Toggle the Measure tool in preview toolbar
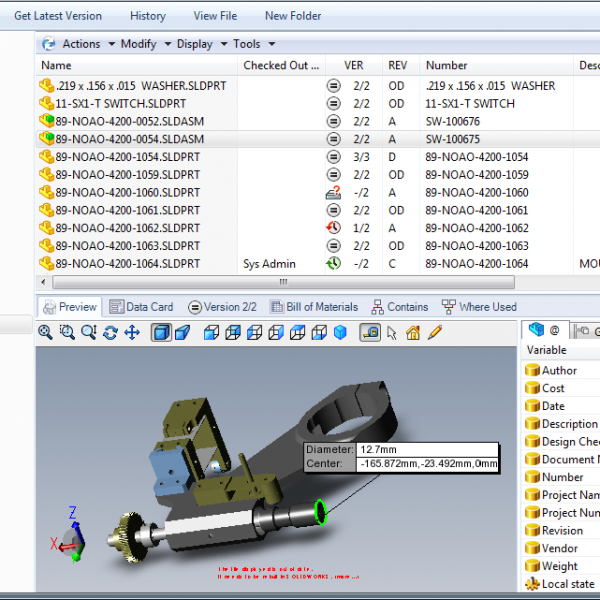 [370, 333]
